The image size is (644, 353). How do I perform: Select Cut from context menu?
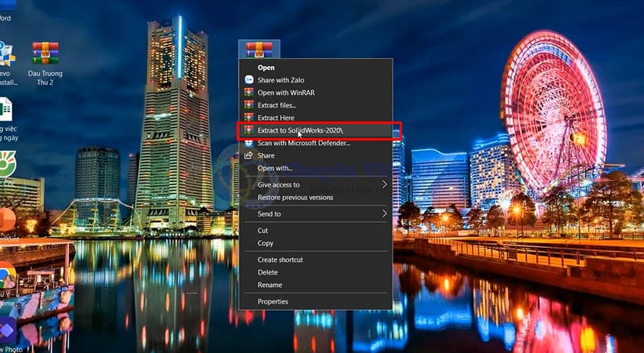pos(263,231)
